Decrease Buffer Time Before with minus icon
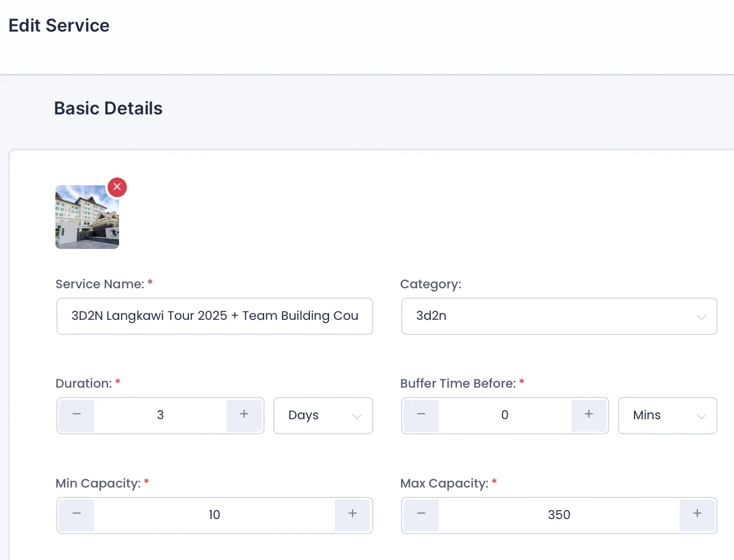Image resolution: width=734 pixels, height=560 pixels. [421, 415]
